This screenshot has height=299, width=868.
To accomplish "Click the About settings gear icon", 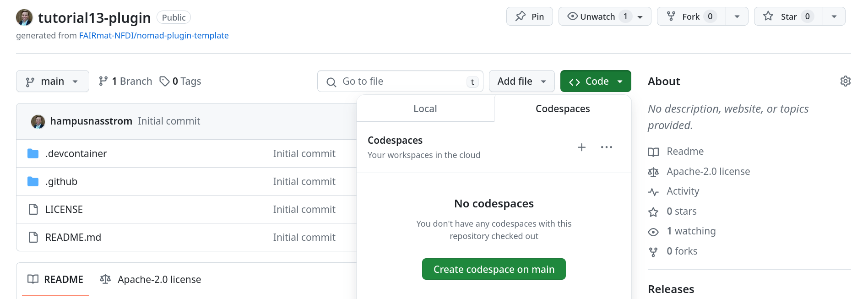I will point(845,81).
